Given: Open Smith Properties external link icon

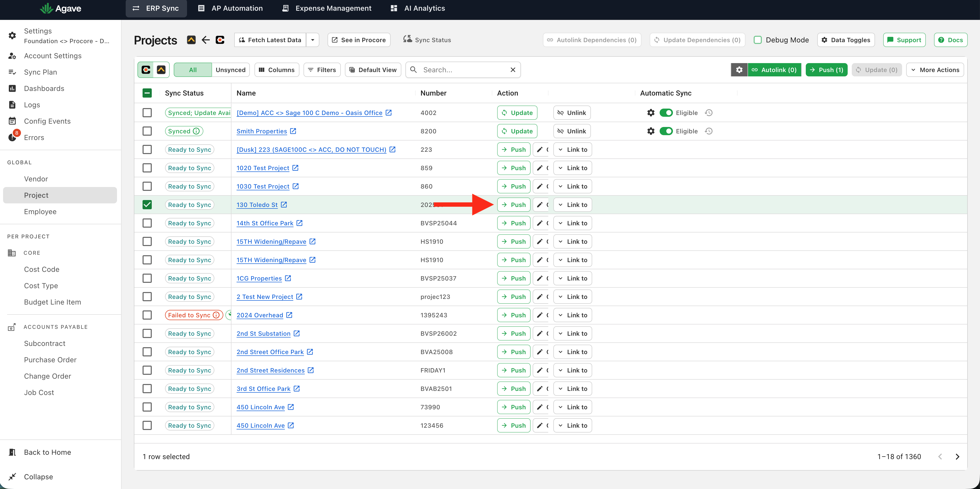Looking at the screenshot, I should (x=293, y=131).
